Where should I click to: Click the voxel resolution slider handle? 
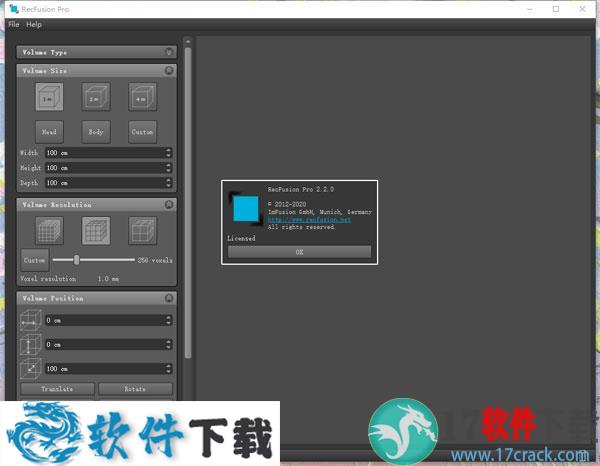click(x=77, y=260)
